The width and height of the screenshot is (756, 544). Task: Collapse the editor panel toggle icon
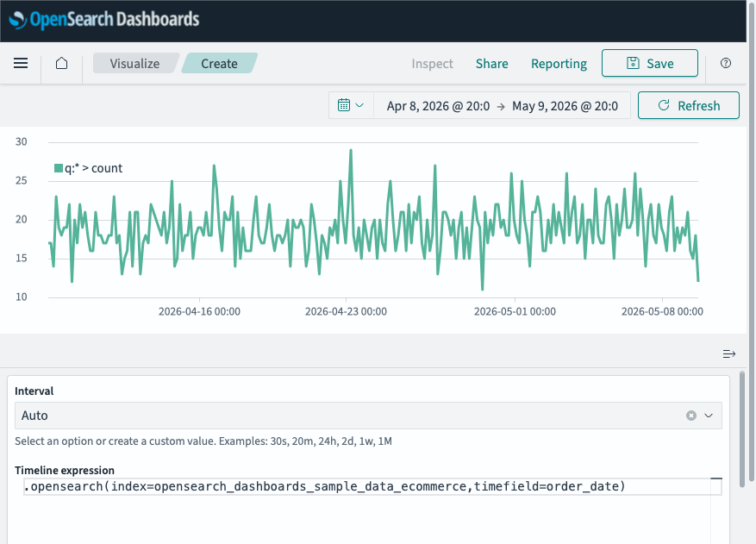tap(729, 354)
